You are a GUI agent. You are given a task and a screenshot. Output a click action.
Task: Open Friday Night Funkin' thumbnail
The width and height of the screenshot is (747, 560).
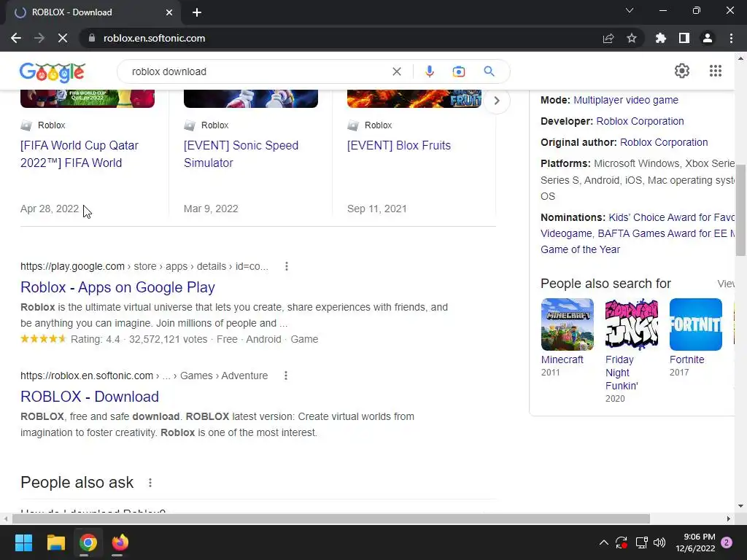632,324
